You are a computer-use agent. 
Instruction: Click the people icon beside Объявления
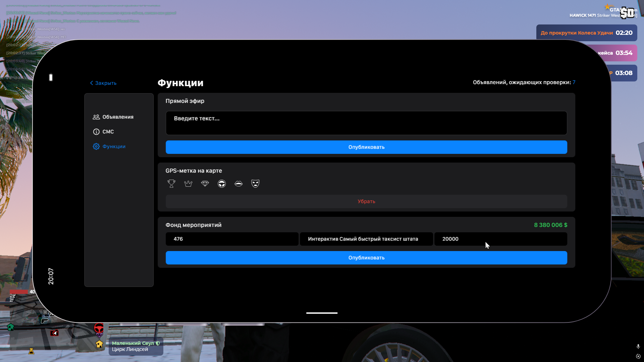click(96, 117)
